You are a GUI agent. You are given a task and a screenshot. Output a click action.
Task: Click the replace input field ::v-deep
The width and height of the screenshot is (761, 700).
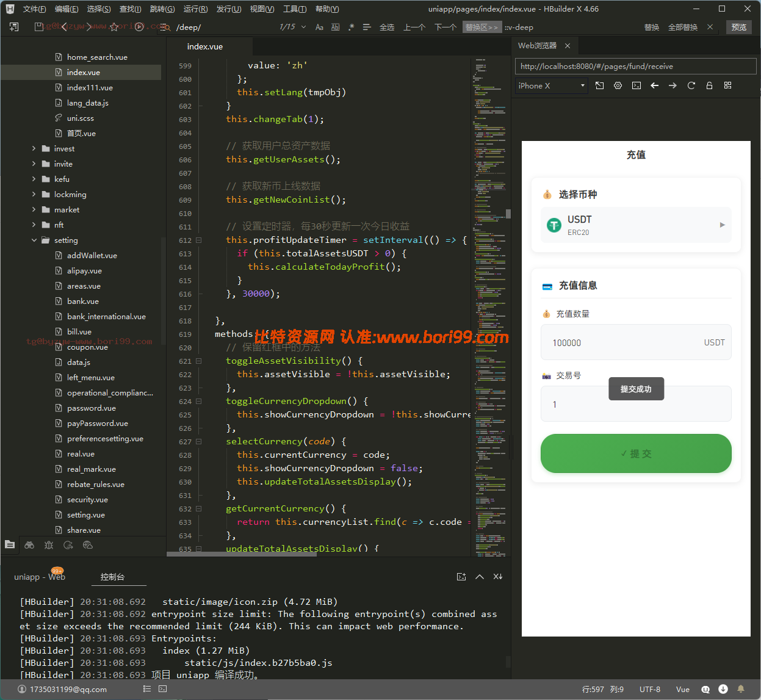click(x=571, y=27)
